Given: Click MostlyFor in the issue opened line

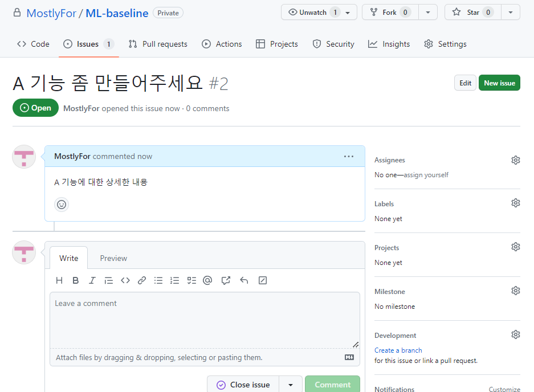Looking at the screenshot, I should (x=81, y=108).
